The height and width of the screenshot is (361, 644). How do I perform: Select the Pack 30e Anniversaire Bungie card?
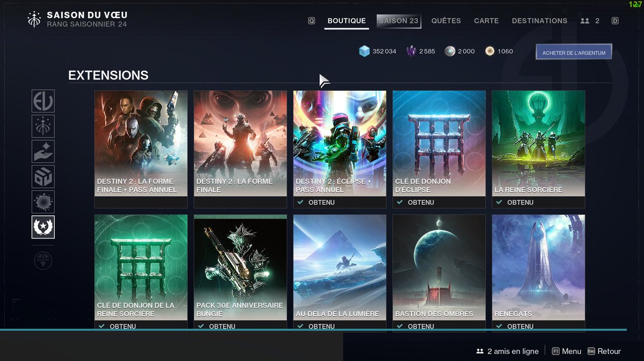pos(240,272)
